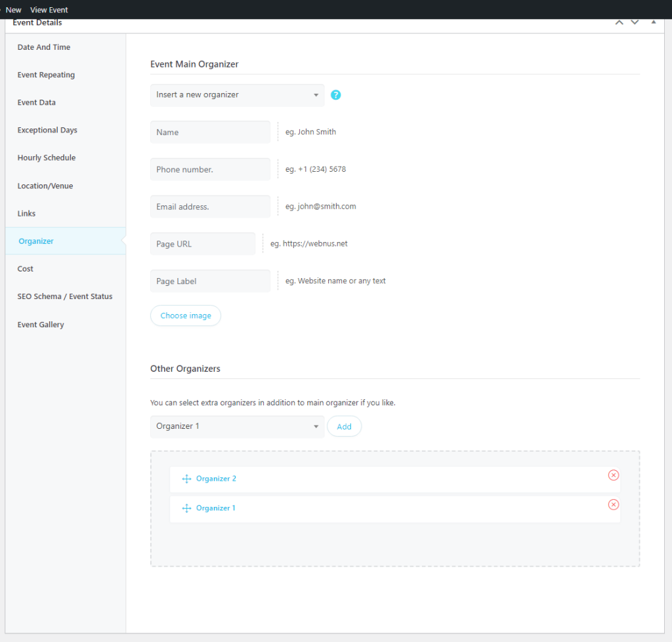Click the Add organizer button
Viewport: 672px width, 642px height.
pos(344,426)
